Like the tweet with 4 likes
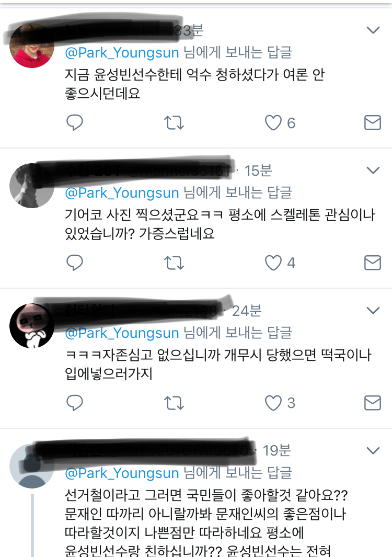Viewport: 392px width, 557px height. tap(273, 263)
